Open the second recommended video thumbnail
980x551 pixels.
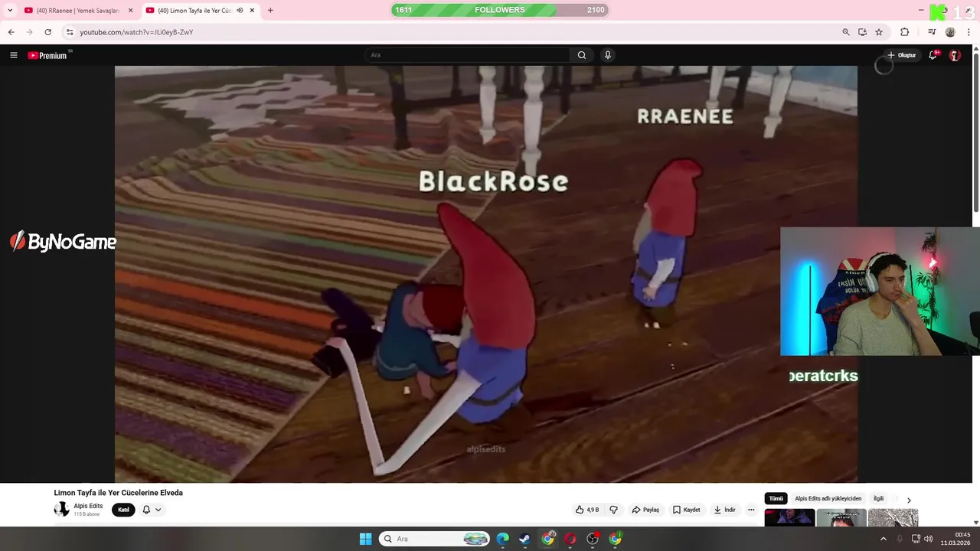[x=841, y=517]
